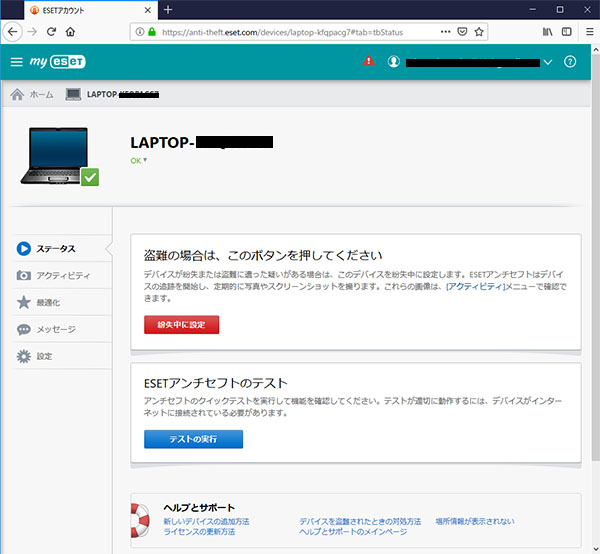
Task: Open ライセンスの更新方法 help link
Action: tap(199, 531)
